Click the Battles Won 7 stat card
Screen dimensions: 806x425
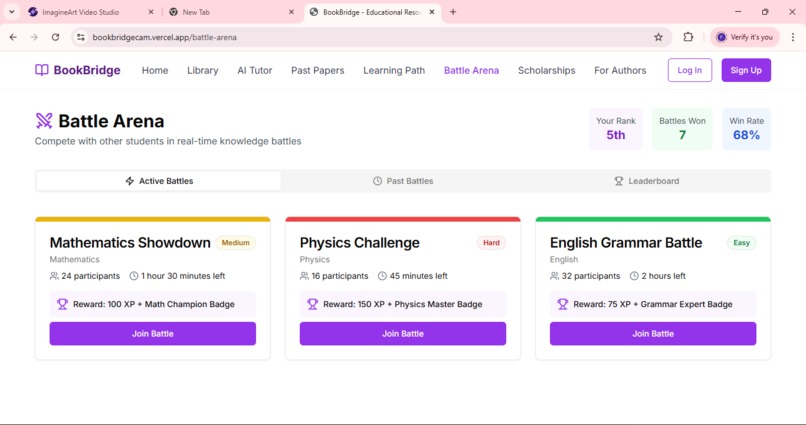(682, 129)
